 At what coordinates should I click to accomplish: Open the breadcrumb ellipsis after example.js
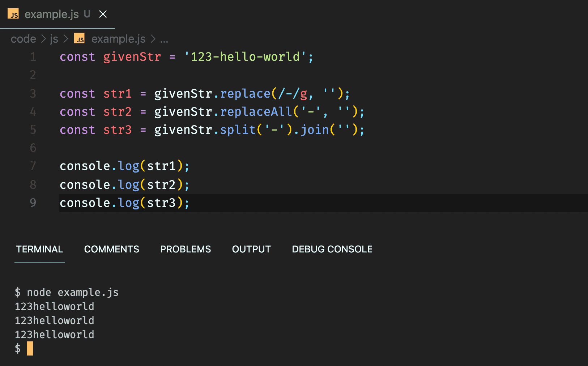(x=165, y=39)
